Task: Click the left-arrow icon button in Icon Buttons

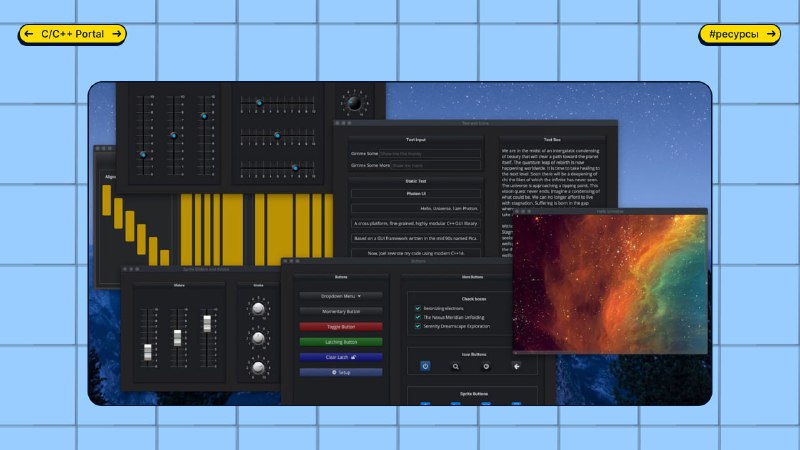Action: [x=516, y=366]
